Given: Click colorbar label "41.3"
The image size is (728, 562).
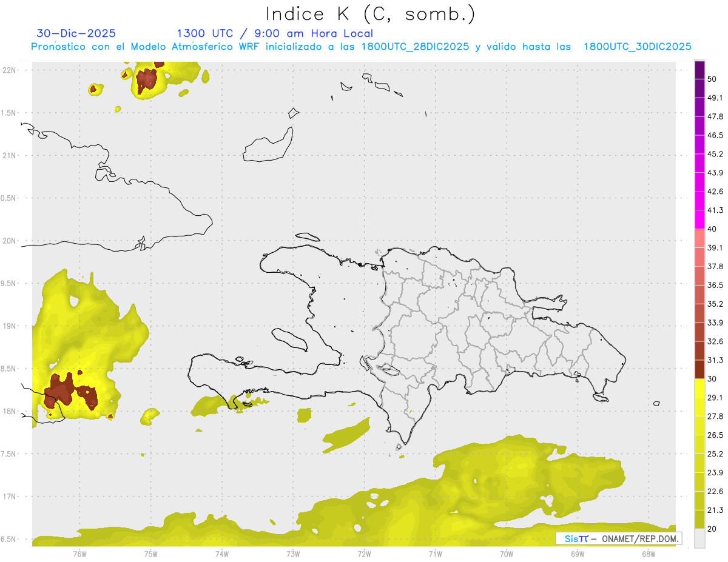Looking at the screenshot, I should point(715,210).
